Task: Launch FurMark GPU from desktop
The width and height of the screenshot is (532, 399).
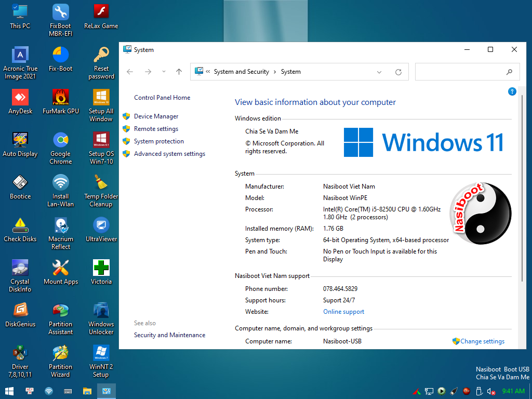Action: [61, 98]
